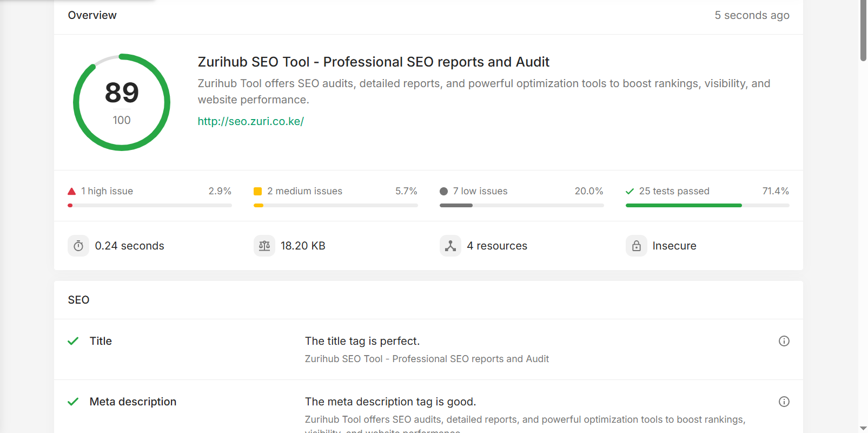The height and width of the screenshot is (433, 868).
Task: Open info icon for Meta description row
Action: 784,402
